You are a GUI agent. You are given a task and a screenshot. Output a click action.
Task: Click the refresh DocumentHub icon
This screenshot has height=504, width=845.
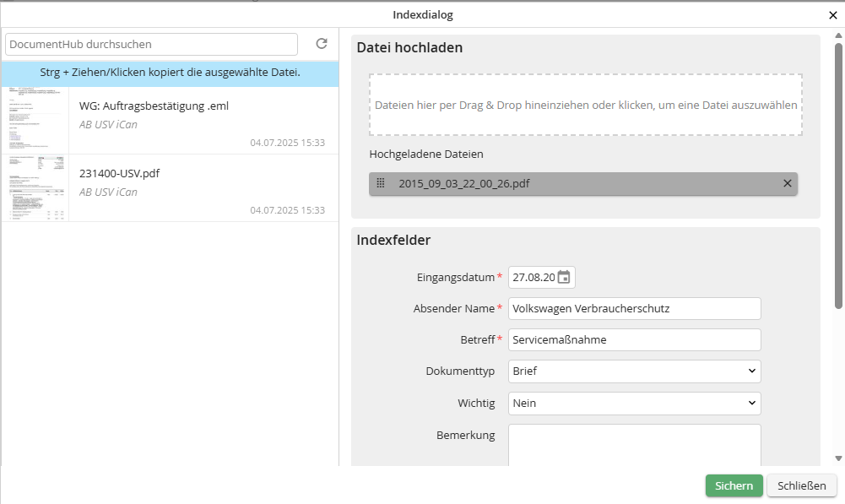[322, 44]
